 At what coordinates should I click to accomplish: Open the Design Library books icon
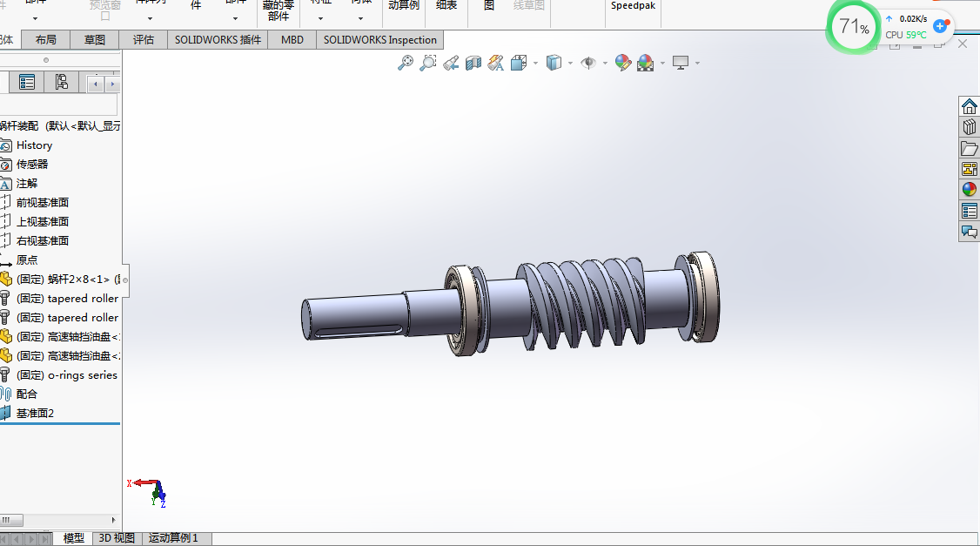(969, 127)
